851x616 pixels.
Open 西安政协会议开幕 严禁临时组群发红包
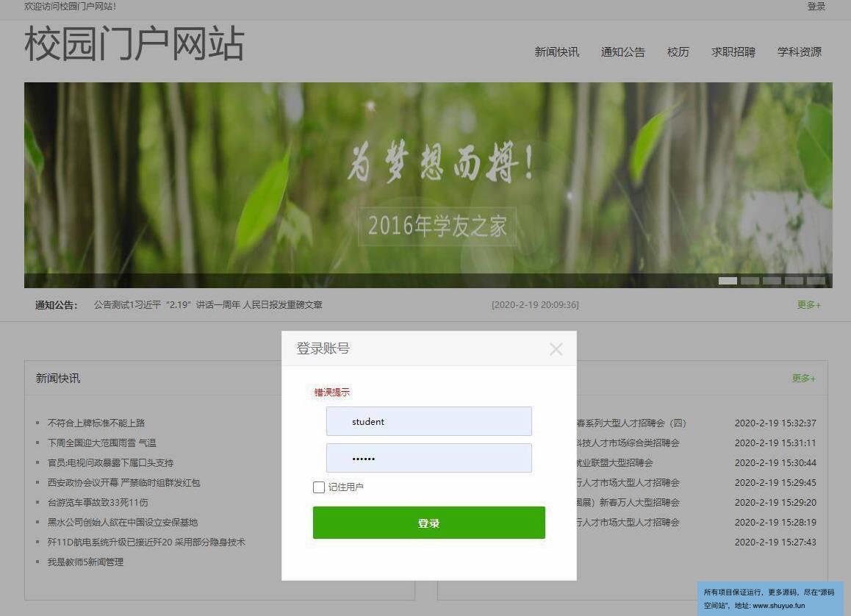[x=123, y=482]
